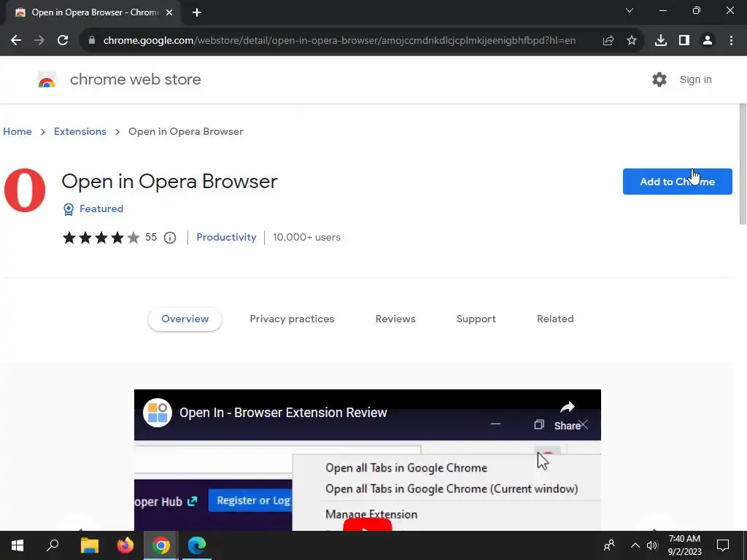This screenshot has width=747, height=560.
Task: Launch Firefox from the taskbar
Action: click(x=125, y=545)
